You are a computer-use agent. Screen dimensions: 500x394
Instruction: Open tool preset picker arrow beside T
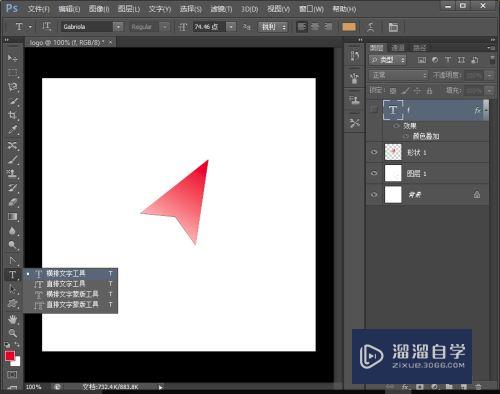pyautogui.click(x=30, y=27)
